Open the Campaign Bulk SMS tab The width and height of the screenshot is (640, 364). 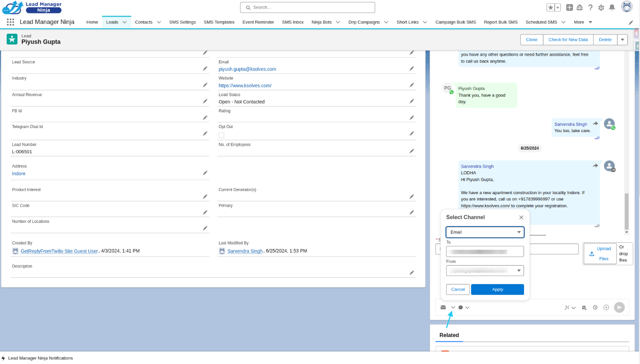pyautogui.click(x=455, y=22)
